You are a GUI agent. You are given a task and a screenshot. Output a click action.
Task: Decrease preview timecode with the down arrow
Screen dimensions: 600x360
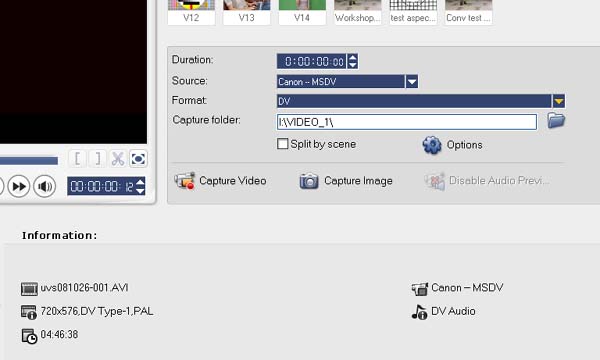coord(140,191)
